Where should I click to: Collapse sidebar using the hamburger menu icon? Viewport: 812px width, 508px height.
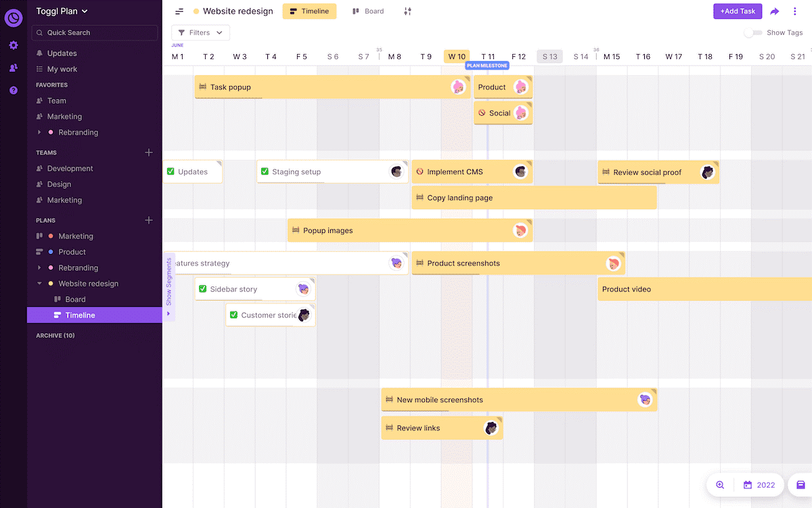click(x=179, y=12)
